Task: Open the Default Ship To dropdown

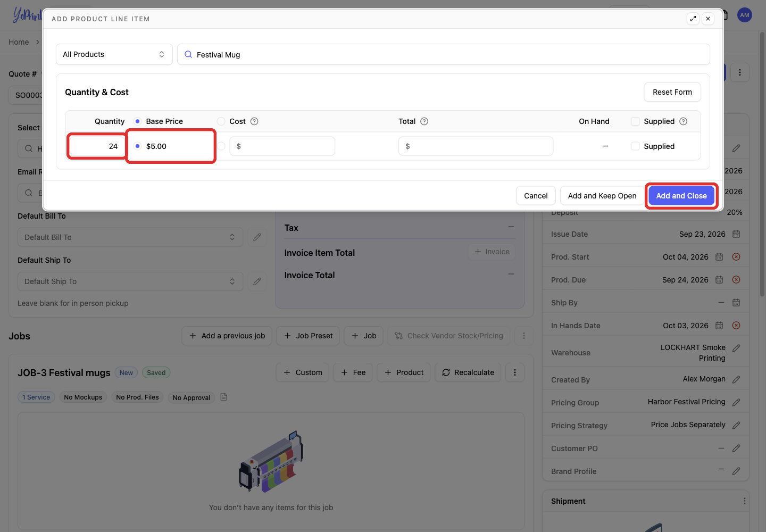Action: coord(130,281)
